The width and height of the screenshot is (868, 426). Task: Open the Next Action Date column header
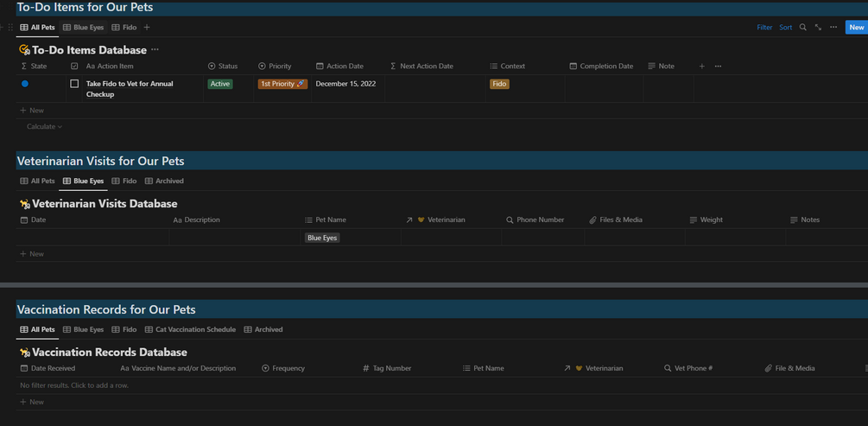421,66
